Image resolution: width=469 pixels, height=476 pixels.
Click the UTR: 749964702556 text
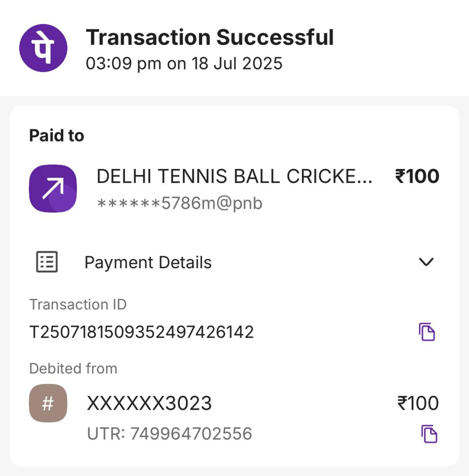(x=169, y=433)
